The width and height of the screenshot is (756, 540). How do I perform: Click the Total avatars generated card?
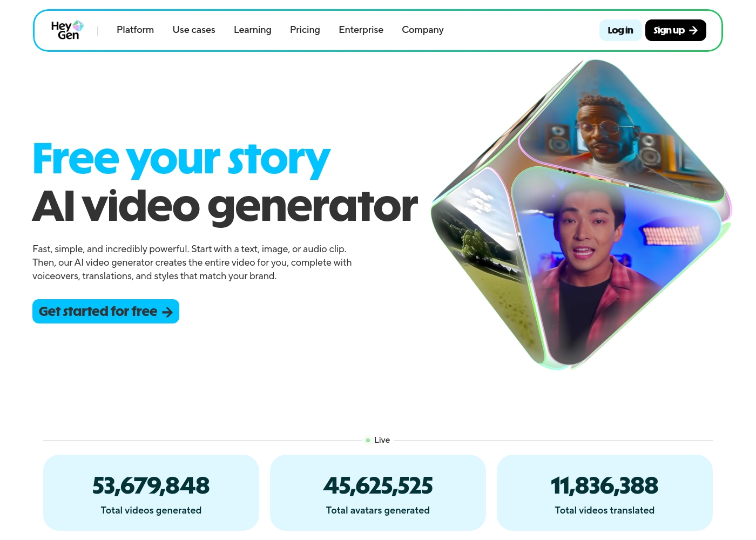(x=378, y=492)
